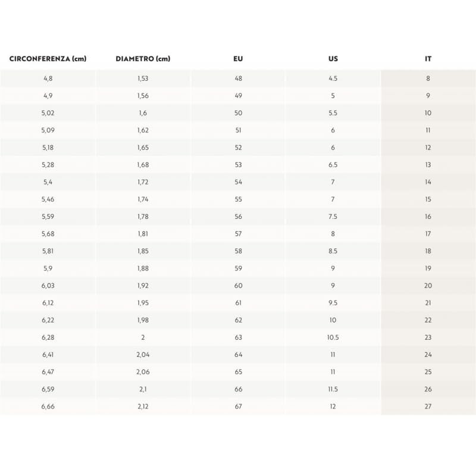Click circumference value 6,66
Image resolution: width=476 pixels, height=476 pixels.
click(48, 406)
